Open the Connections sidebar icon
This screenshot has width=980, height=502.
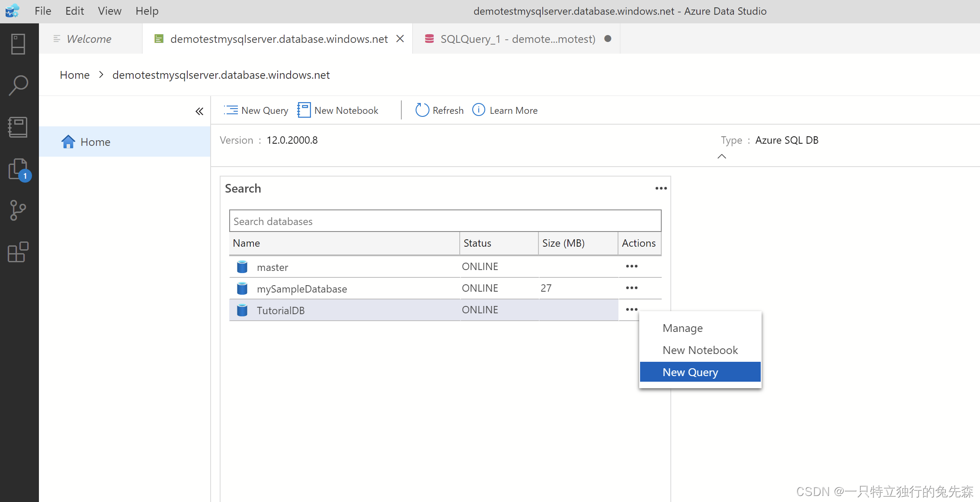(x=18, y=44)
